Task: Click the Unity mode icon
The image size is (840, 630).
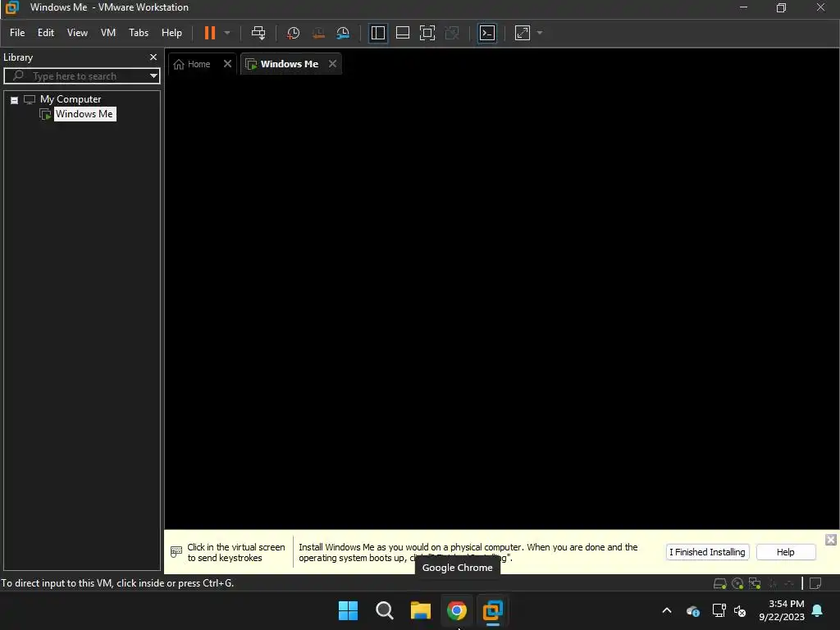Action: click(x=452, y=33)
